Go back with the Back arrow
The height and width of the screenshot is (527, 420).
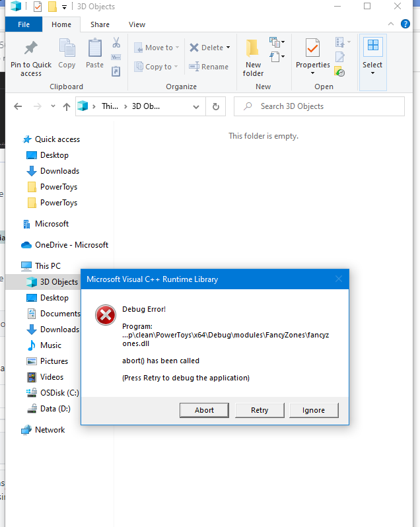click(18, 106)
